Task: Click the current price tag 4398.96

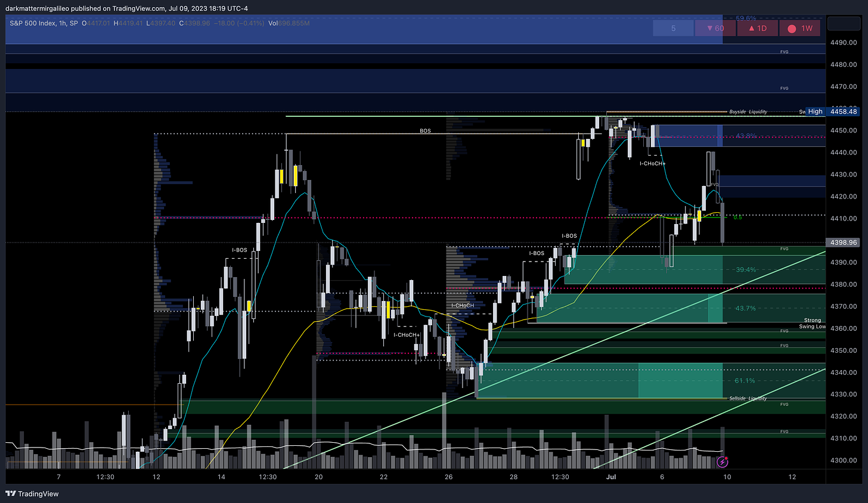Action: 844,243
